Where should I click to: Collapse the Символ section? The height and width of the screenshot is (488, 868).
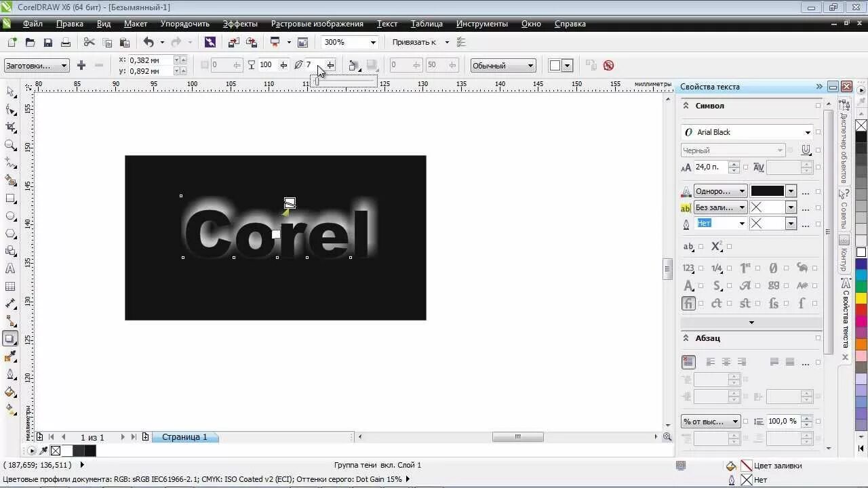point(686,106)
